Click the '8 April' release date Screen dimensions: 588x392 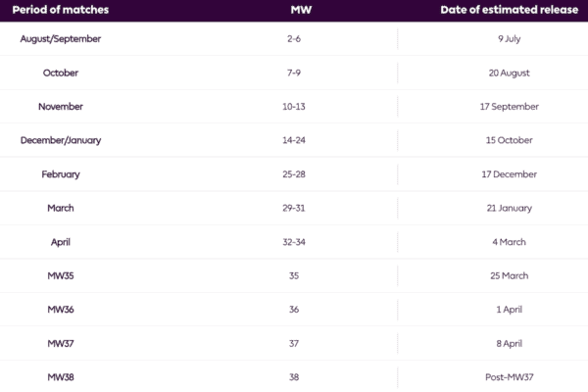510,344
